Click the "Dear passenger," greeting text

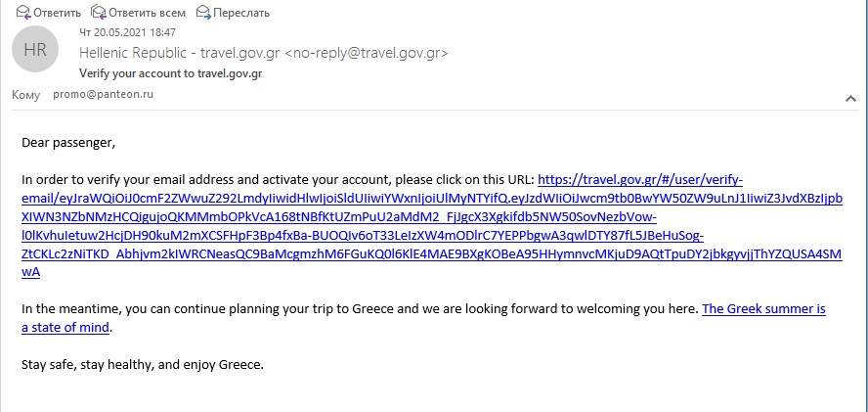tap(68, 143)
